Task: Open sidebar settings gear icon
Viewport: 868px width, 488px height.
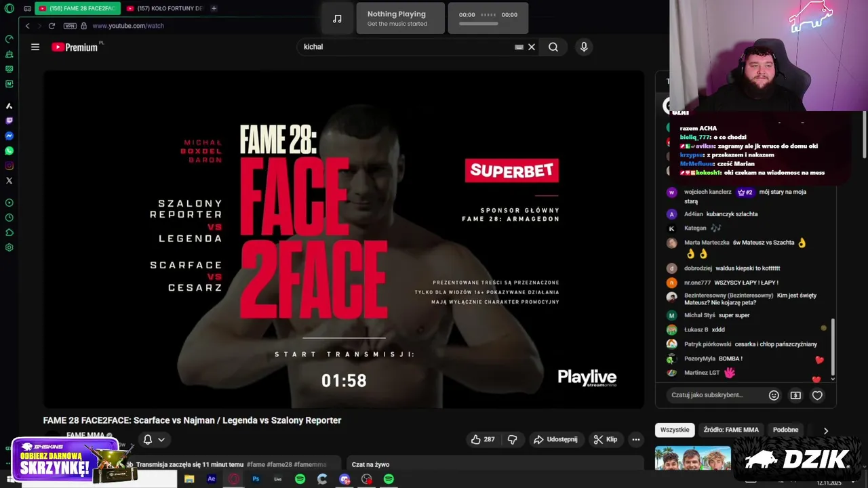Action: pos(9,247)
